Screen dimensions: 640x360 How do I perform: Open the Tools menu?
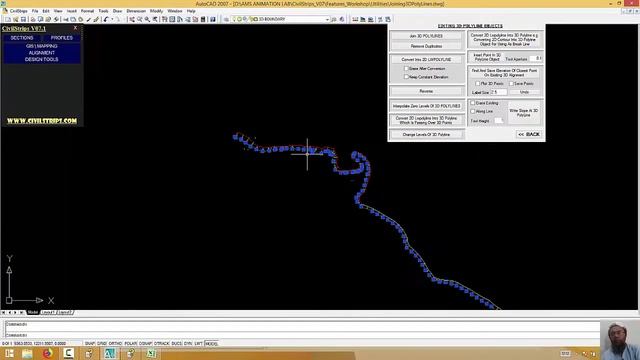click(x=103, y=11)
